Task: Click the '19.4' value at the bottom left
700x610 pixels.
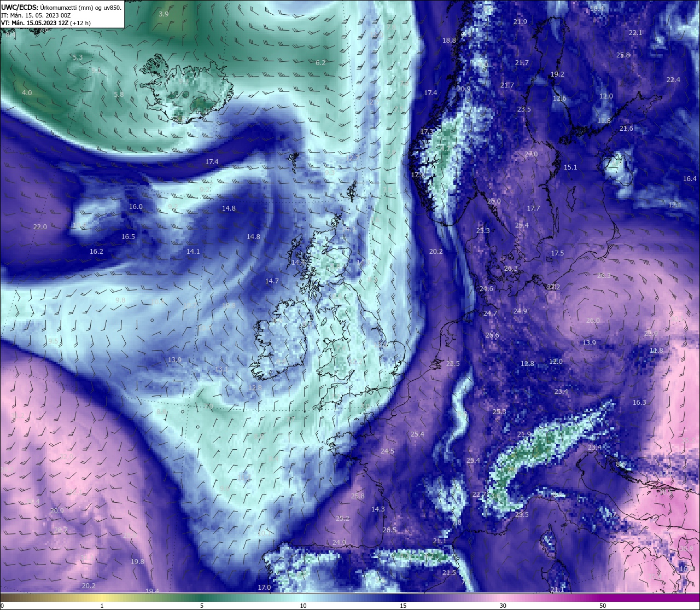Action: point(152,591)
